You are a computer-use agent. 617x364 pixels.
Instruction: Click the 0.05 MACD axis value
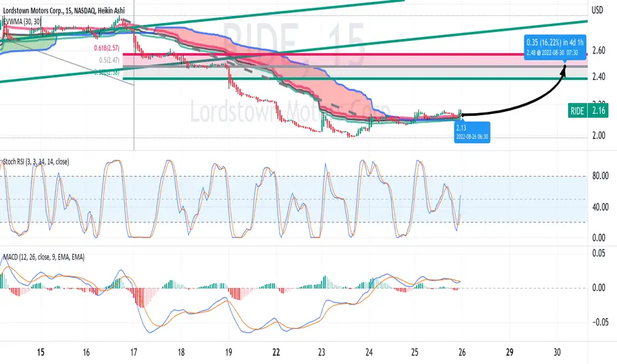(x=598, y=253)
